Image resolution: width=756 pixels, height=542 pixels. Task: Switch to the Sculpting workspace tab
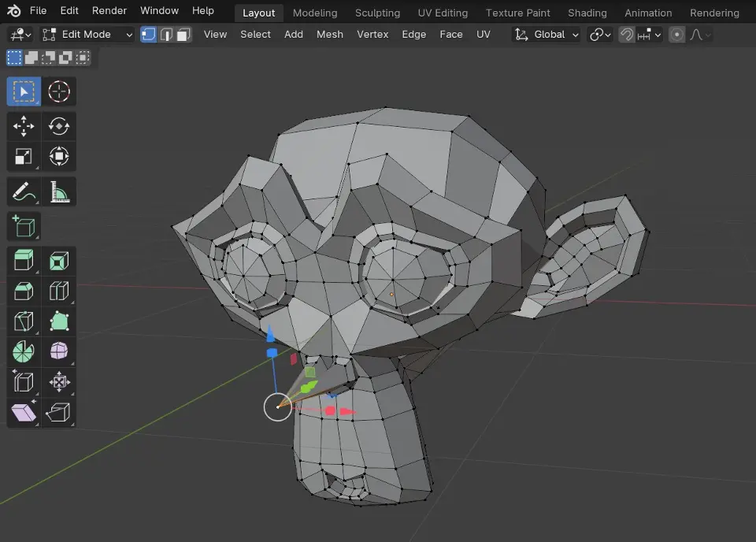[377, 13]
